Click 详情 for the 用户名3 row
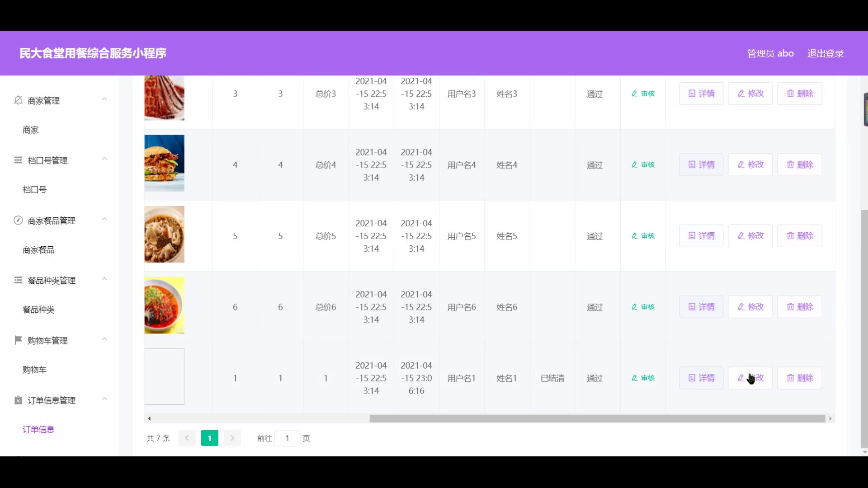The image size is (868, 488). click(701, 94)
